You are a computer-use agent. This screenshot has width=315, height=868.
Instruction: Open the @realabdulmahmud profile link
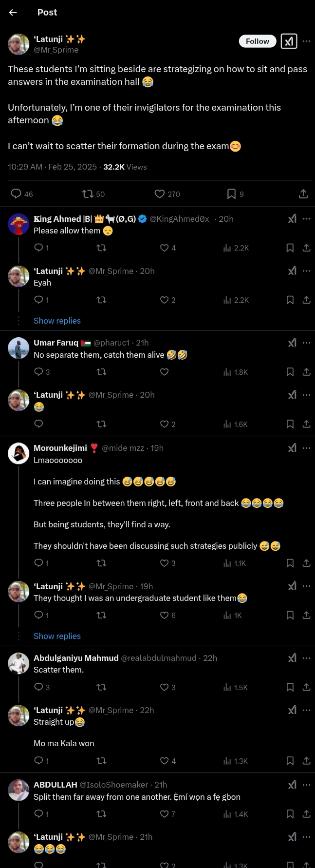(159, 658)
